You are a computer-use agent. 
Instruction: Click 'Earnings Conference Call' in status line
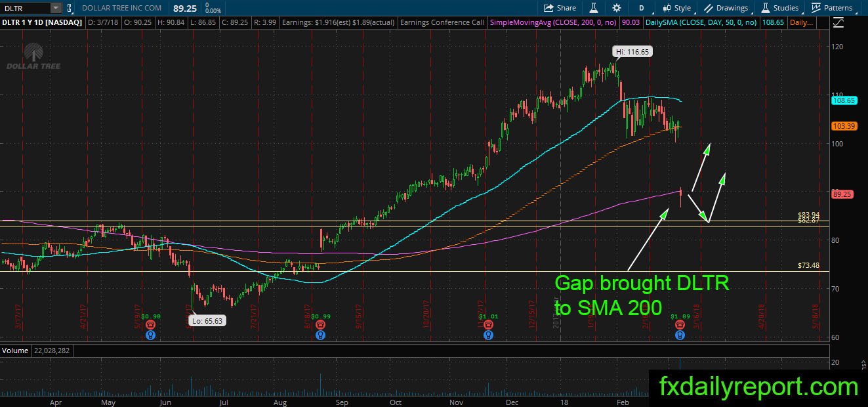tap(442, 22)
